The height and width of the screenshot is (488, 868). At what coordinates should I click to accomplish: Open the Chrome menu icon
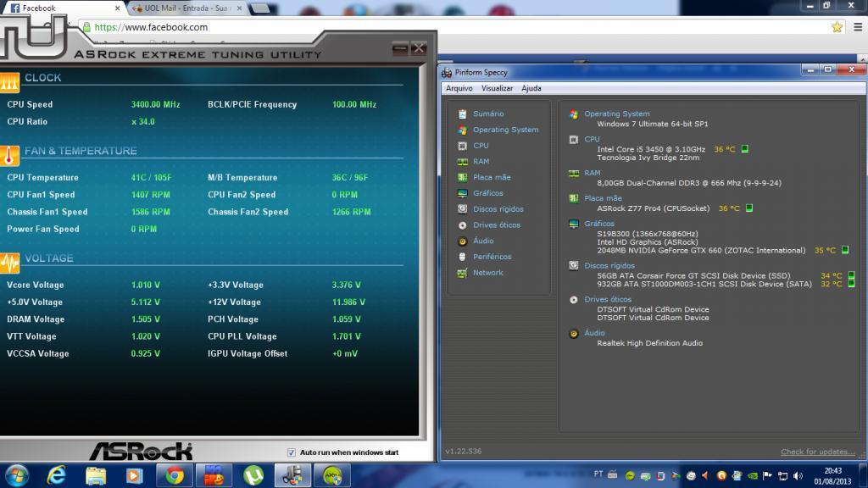[858, 27]
